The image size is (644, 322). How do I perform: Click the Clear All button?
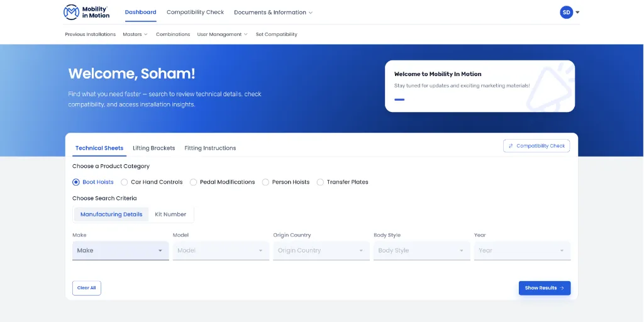click(87, 288)
